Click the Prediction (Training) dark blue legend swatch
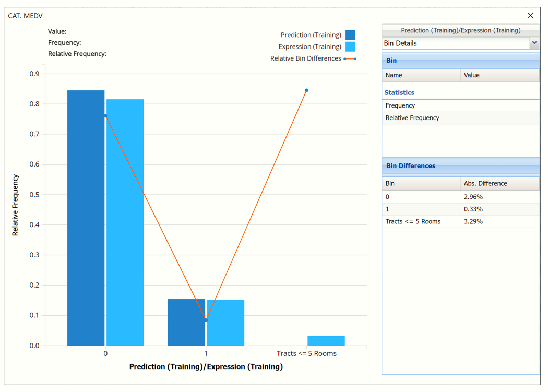 (350, 35)
